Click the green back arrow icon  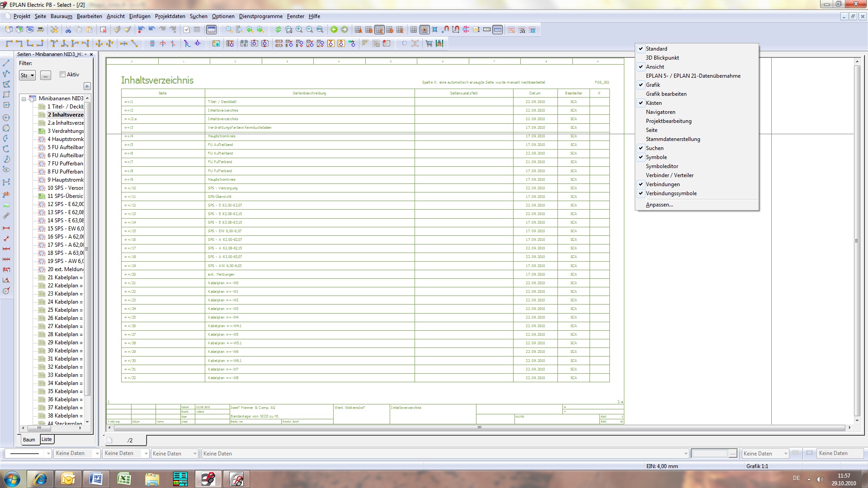(x=334, y=30)
